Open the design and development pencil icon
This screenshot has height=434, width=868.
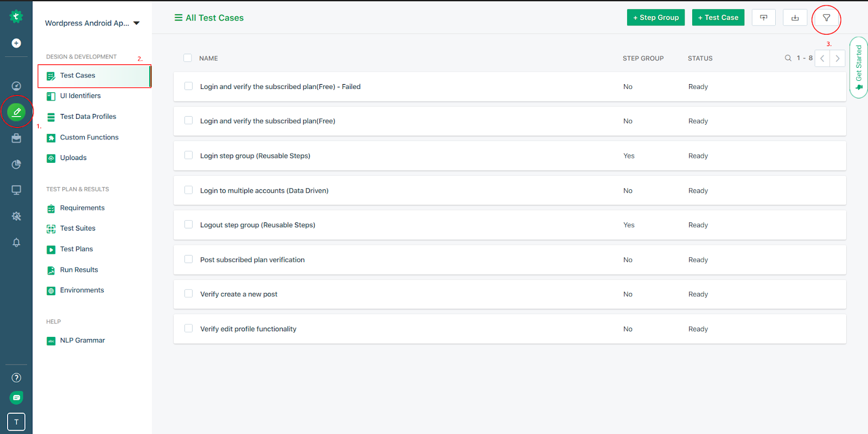pos(16,112)
